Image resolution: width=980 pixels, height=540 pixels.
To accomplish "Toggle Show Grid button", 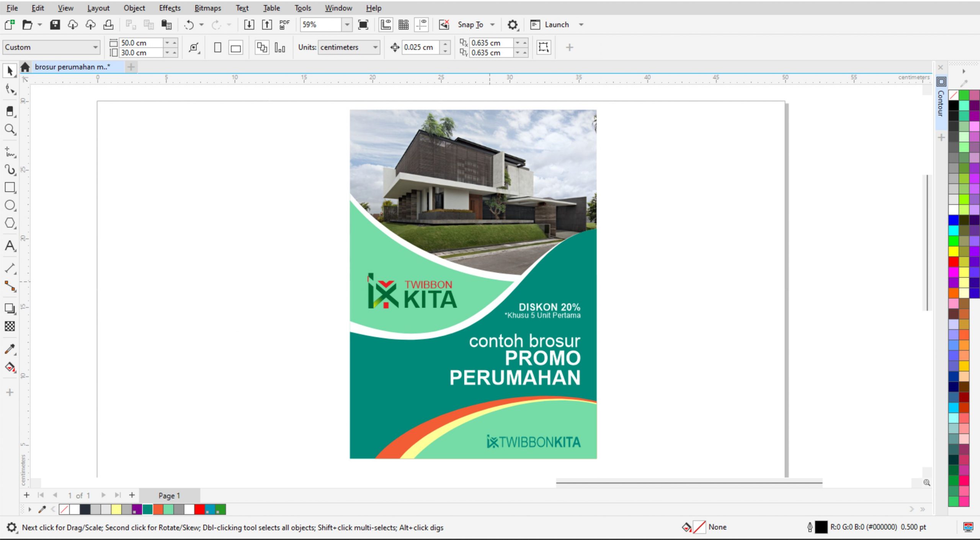I will (403, 25).
